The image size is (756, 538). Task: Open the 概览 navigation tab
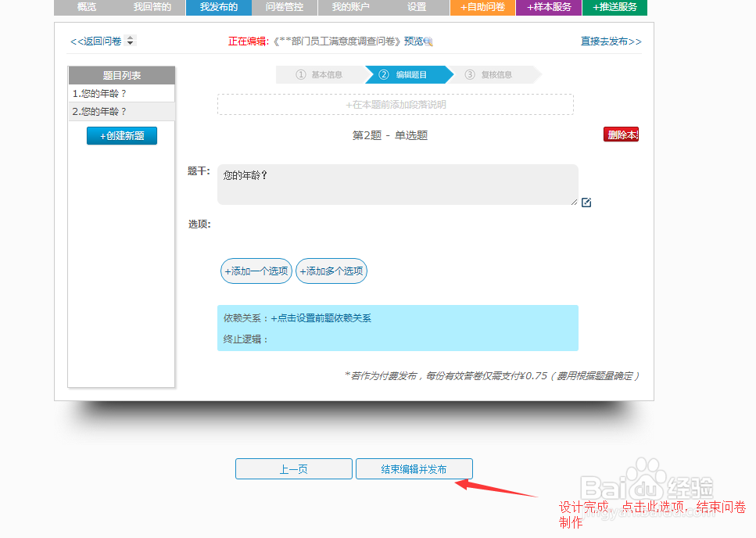point(86,8)
